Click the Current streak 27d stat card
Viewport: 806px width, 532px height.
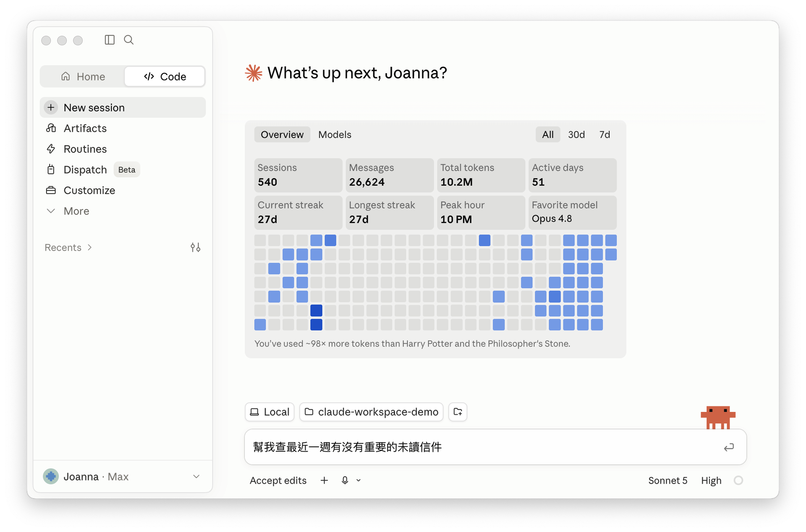298,212
